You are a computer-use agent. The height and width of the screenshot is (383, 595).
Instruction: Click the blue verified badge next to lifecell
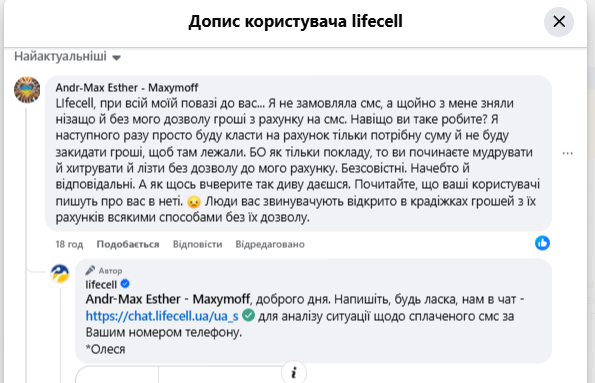[x=125, y=284]
